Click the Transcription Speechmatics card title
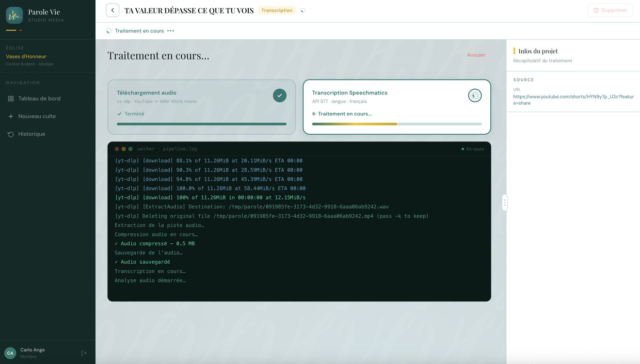 [x=350, y=93]
